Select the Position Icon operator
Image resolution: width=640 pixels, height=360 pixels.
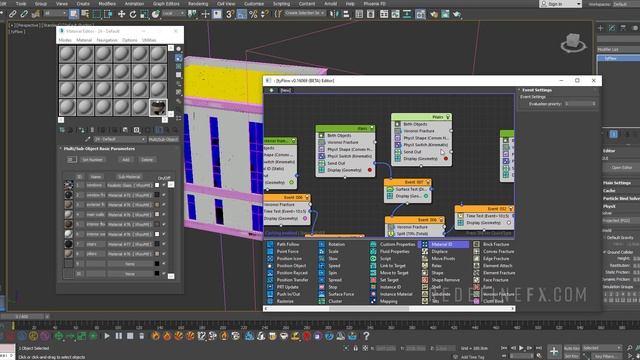coord(285,258)
